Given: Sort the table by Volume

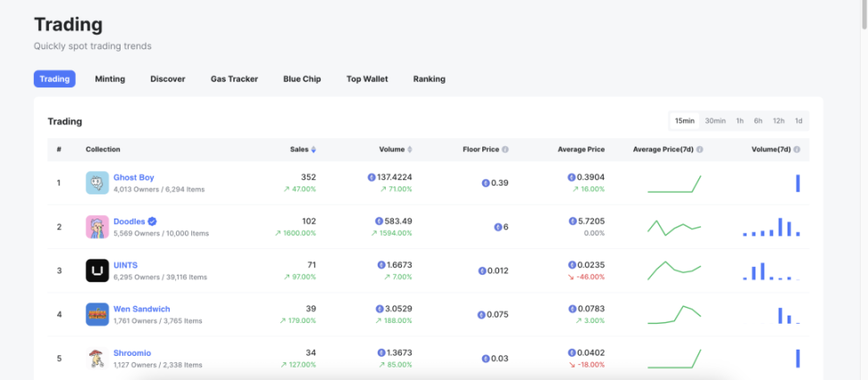Looking at the screenshot, I should tap(396, 149).
